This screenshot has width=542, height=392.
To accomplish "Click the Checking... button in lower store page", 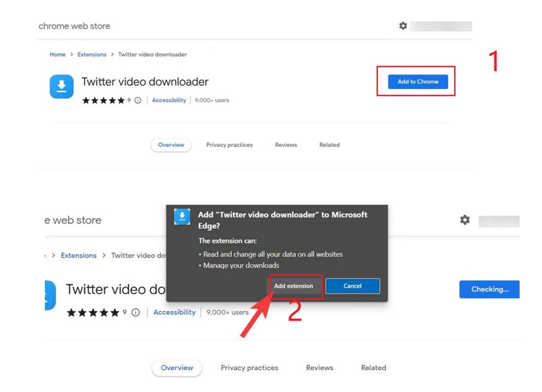I will click(x=489, y=289).
